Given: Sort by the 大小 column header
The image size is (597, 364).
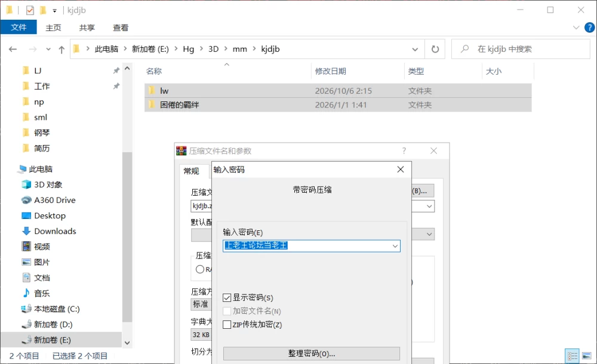Looking at the screenshot, I should [x=494, y=71].
